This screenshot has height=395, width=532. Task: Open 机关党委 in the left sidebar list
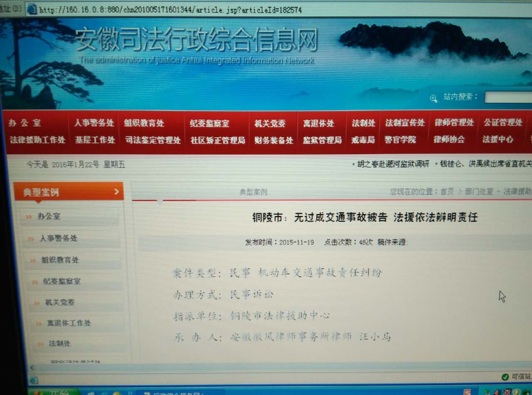point(60,303)
